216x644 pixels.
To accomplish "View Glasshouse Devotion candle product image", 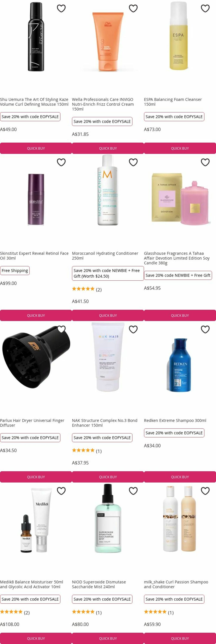I will (x=180, y=199).
